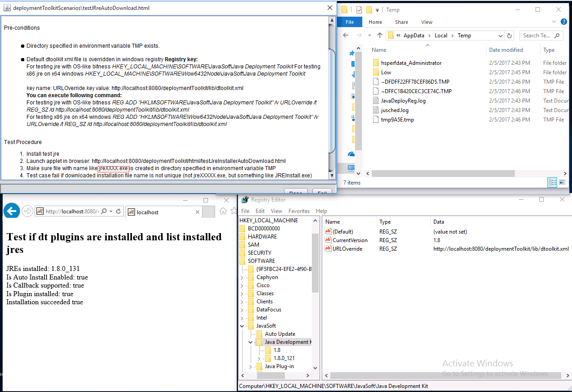
Task: Click the refresh icon in browser address bar
Action: [118, 211]
